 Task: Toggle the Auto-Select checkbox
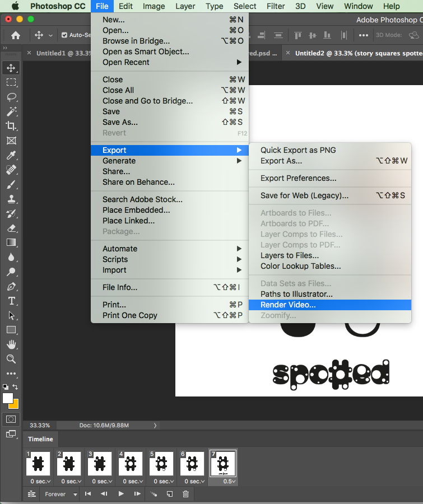click(x=64, y=35)
